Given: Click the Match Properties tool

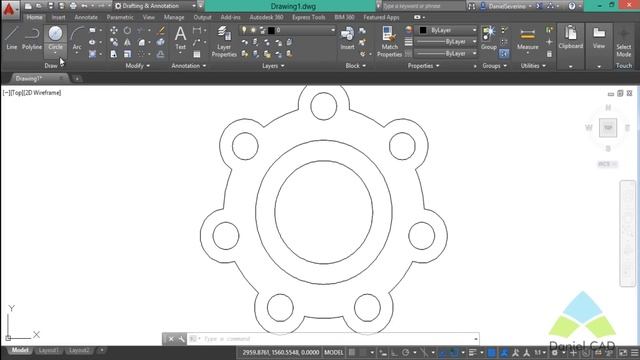Looking at the screenshot, I should pos(389,42).
